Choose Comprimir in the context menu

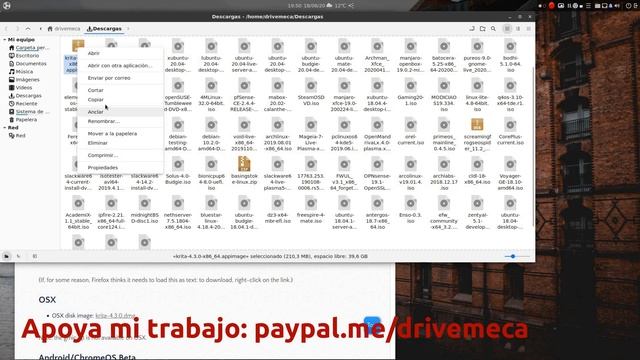(x=121, y=155)
